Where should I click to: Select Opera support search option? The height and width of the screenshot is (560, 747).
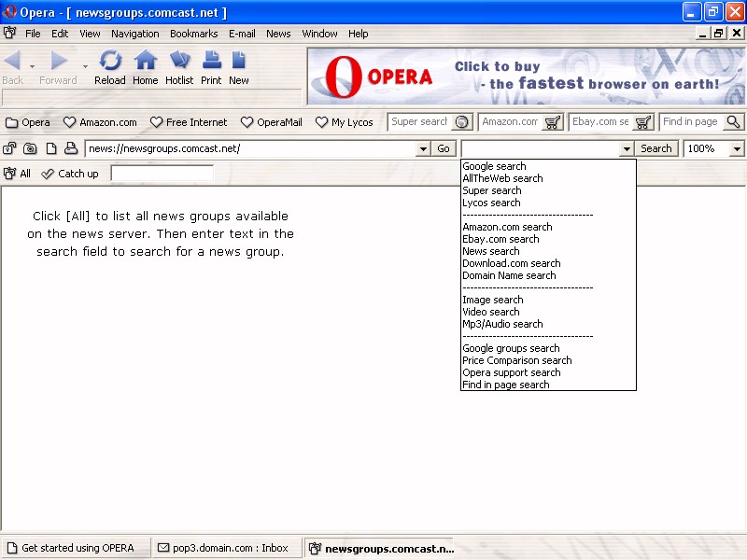[548, 372]
